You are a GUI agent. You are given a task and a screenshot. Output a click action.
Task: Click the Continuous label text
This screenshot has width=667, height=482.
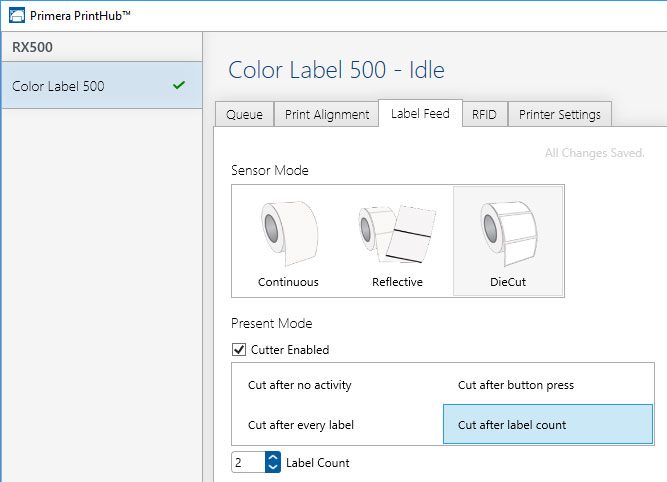pyautogui.click(x=288, y=282)
